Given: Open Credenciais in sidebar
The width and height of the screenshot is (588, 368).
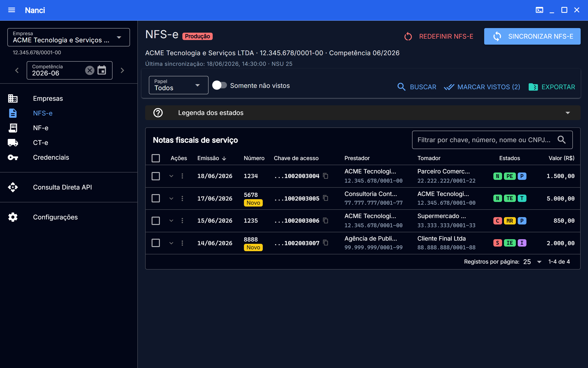Looking at the screenshot, I should [x=68, y=157].
